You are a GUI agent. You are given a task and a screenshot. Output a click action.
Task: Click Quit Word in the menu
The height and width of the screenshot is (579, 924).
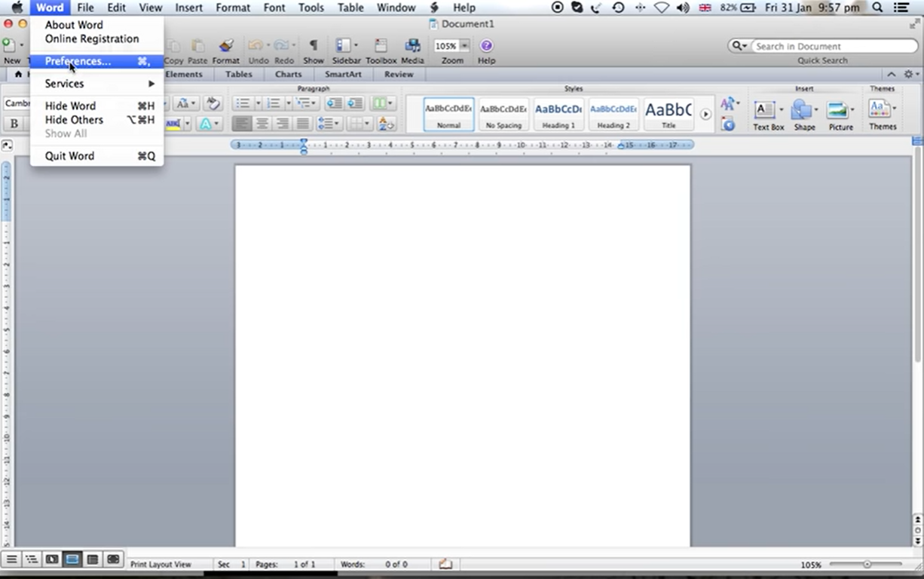[x=69, y=156]
